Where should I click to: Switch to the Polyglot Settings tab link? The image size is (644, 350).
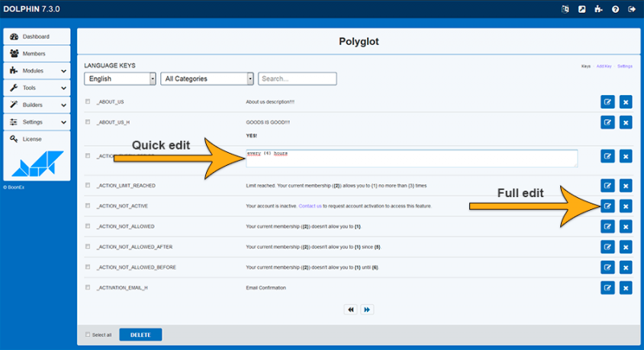coord(625,66)
